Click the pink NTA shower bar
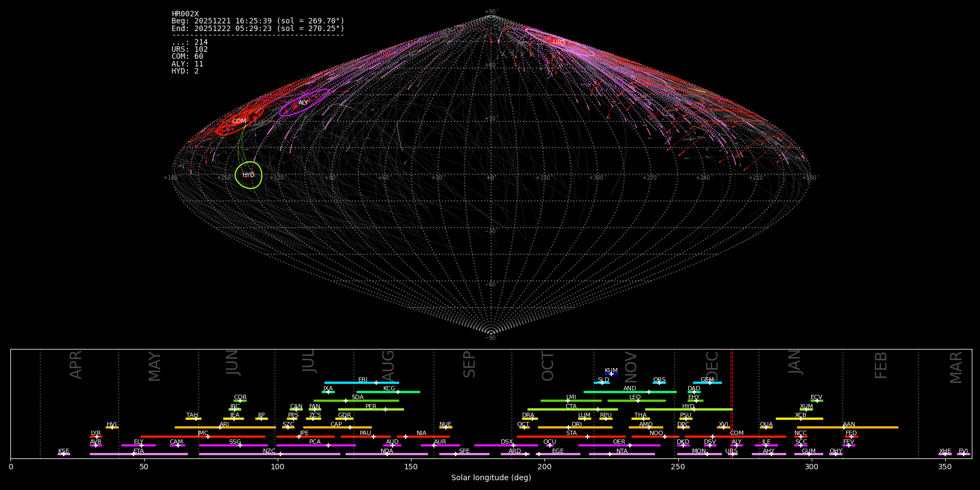 (622, 454)
